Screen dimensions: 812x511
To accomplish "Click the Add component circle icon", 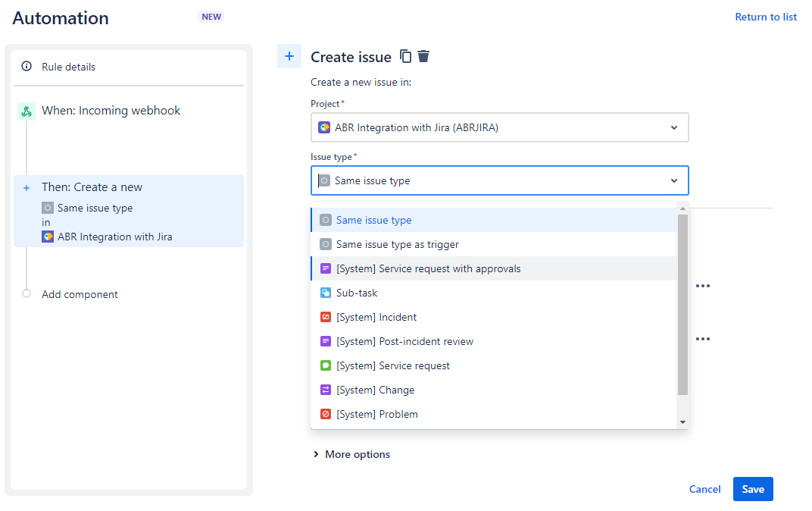I will pyautogui.click(x=27, y=294).
